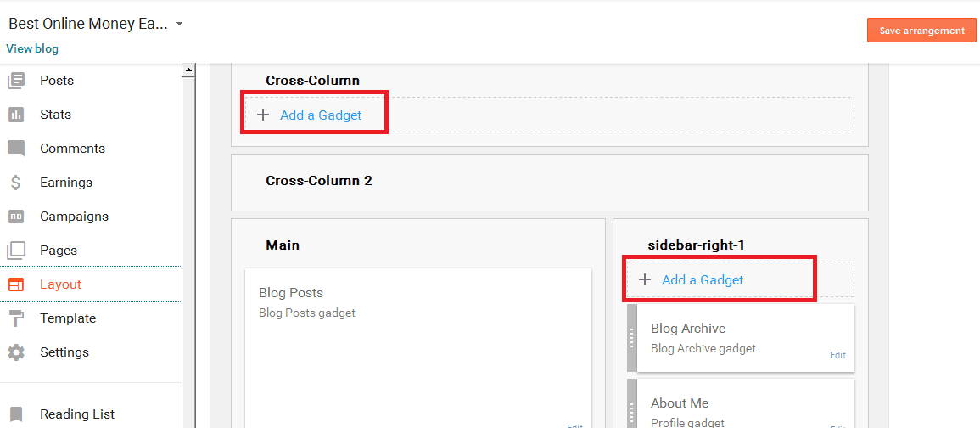Click the Template paint roller icon
The image size is (980, 428).
pos(16,318)
